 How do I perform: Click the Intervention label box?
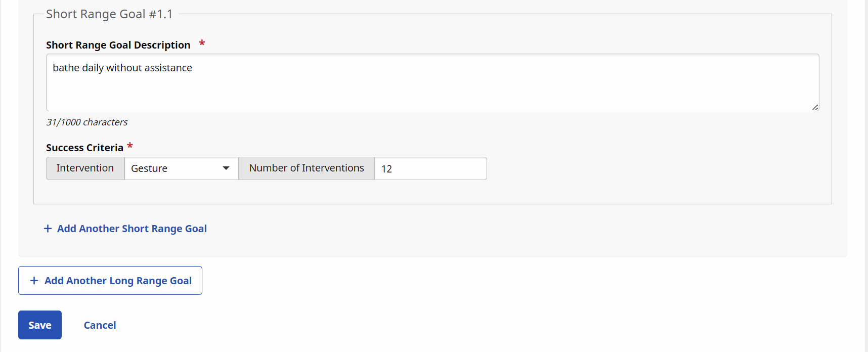[85, 168]
